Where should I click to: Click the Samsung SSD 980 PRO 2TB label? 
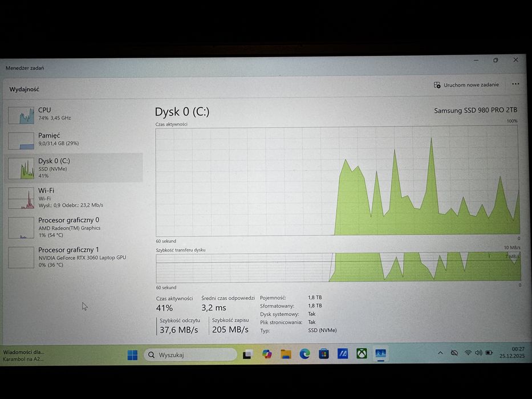(476, 110)
